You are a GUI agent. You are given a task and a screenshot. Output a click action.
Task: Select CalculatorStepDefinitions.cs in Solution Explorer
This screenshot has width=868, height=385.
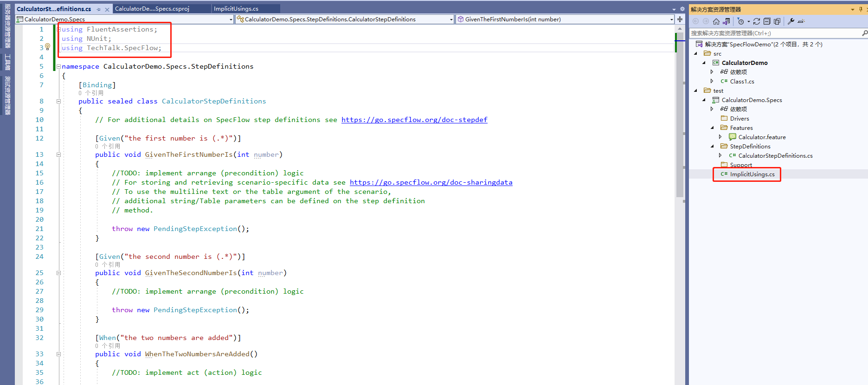coord(775,155)
